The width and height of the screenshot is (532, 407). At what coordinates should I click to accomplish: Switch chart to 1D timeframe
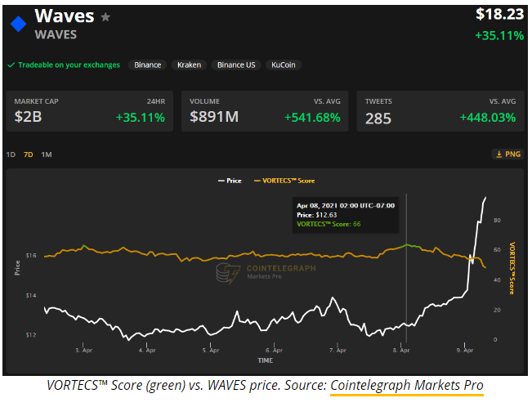pos(11,154)
